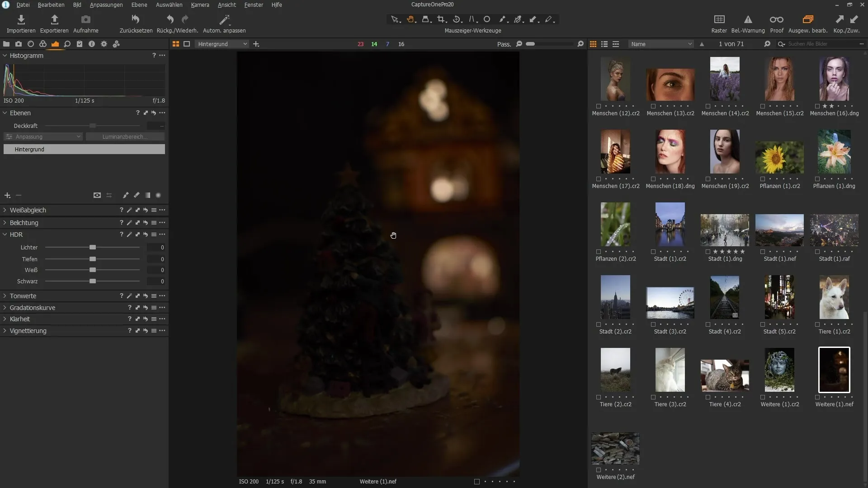This screenshot has height=488, width=868.
Task: Click the Importieren icon
Action: [x=21, y=19]
